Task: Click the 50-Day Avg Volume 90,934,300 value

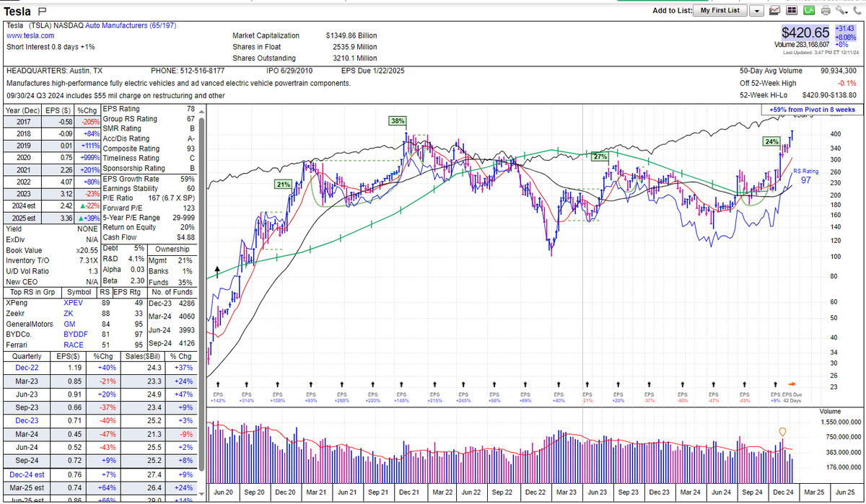Action: [x=838, y=71]
